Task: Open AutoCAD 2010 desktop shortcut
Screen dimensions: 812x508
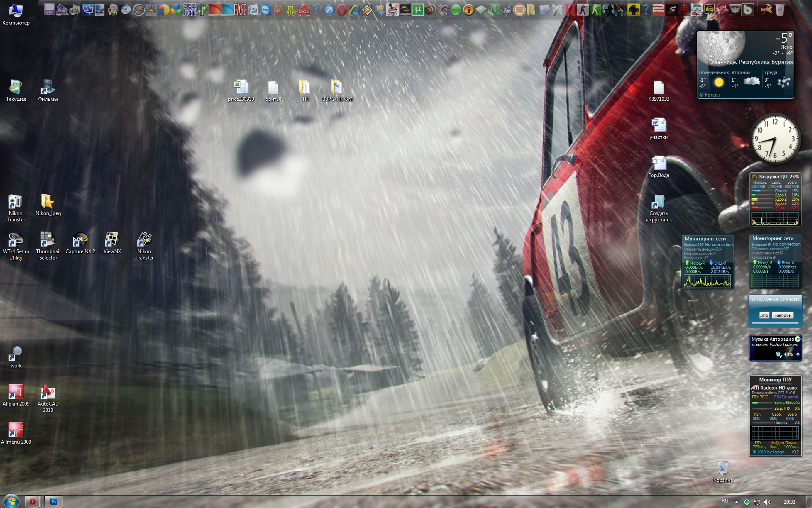Action: (x=48, y=392)
